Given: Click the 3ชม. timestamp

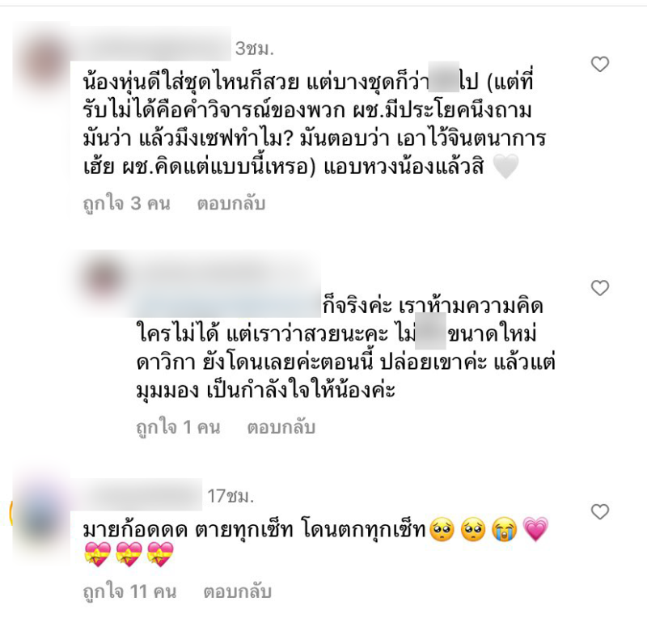Looking at the screenshot, I should [254, 49].
